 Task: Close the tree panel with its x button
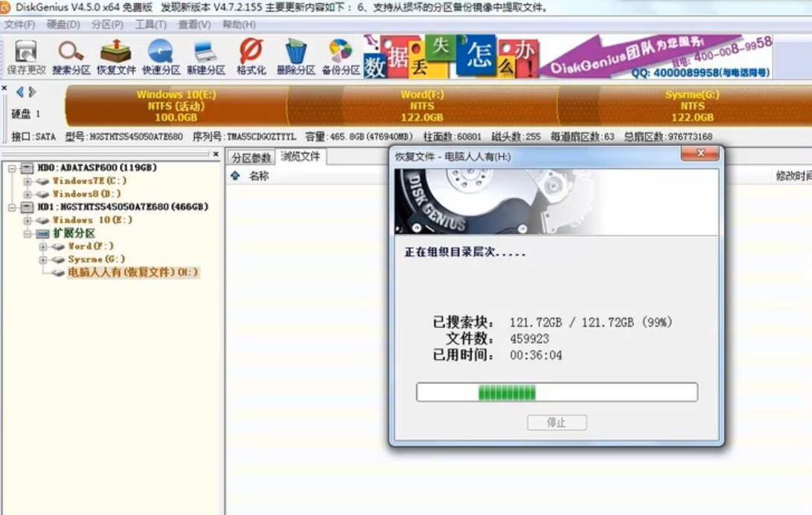click(x=216, y=154)
